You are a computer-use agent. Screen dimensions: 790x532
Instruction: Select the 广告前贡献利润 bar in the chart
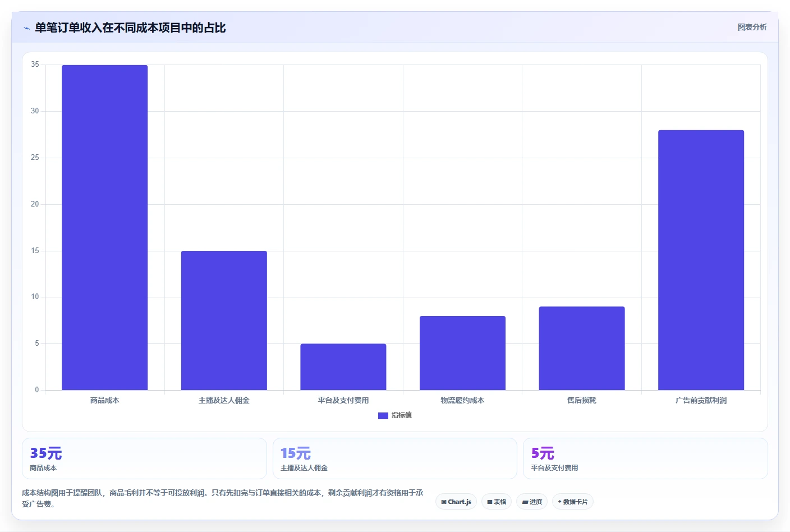point(701,260)
